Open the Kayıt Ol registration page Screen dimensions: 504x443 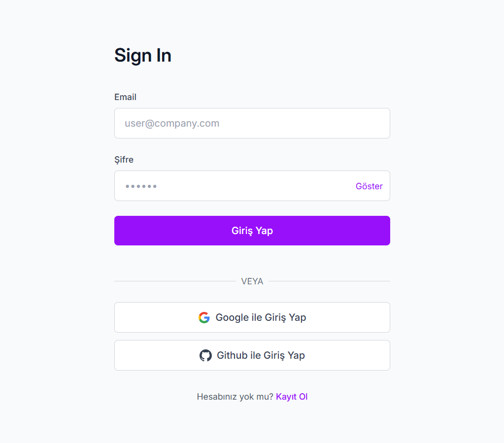pyautogui.click(x=292, y=396)
